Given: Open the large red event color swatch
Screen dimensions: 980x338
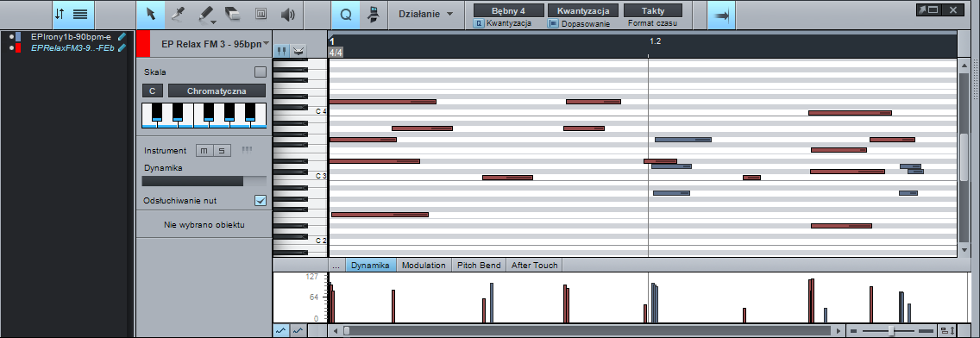Looking at the screenshot, I should [143, 44].
